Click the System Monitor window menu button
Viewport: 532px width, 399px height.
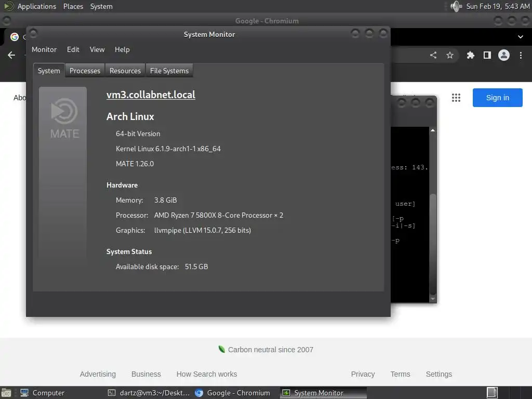point(33,33)
